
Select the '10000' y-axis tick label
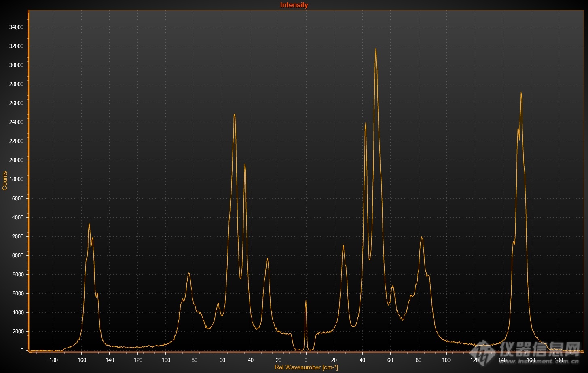coord(17,255)
